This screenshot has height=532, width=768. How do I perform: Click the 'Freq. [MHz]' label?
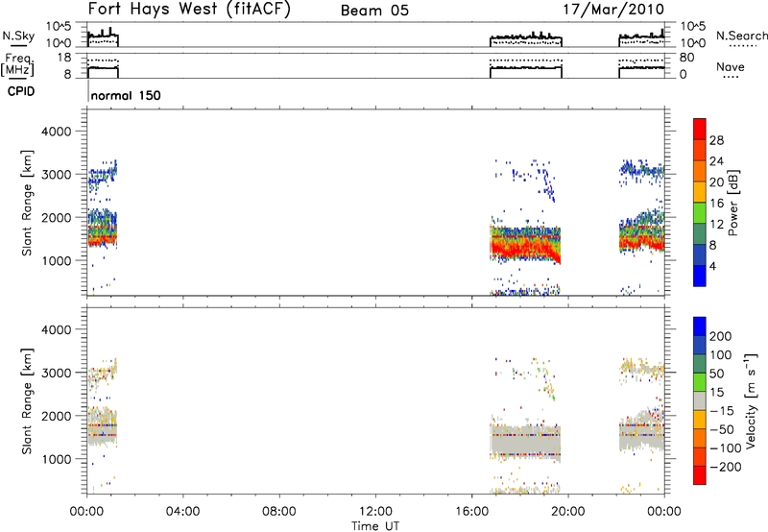[18, 65]
